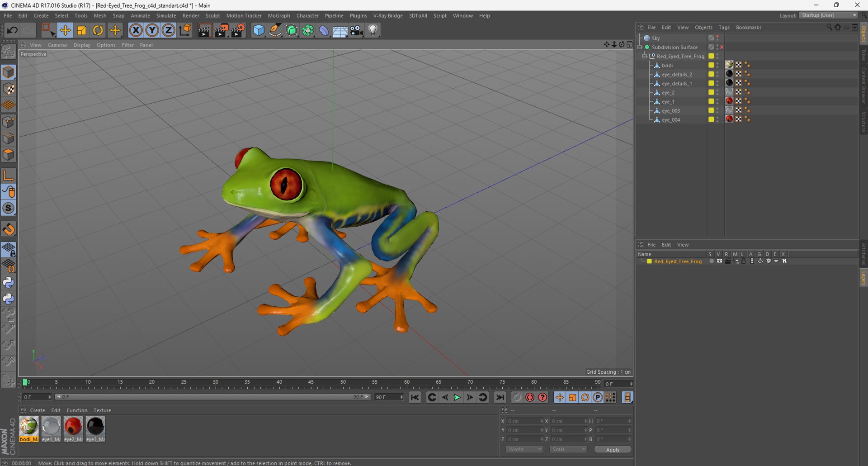Click the Content Browser side tab
Viewport: 868px width, 466px height.
863,85
